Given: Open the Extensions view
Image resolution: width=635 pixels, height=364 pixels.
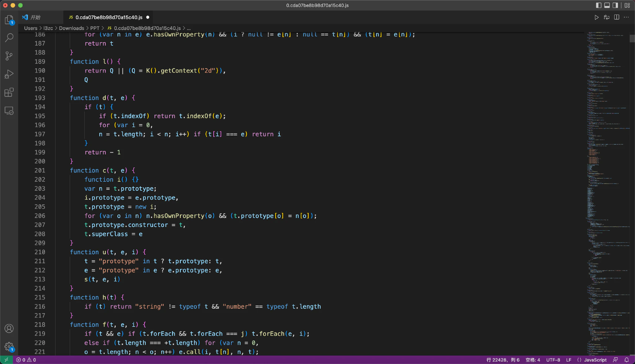Looking at the screenshot, I should coord(9,92).
